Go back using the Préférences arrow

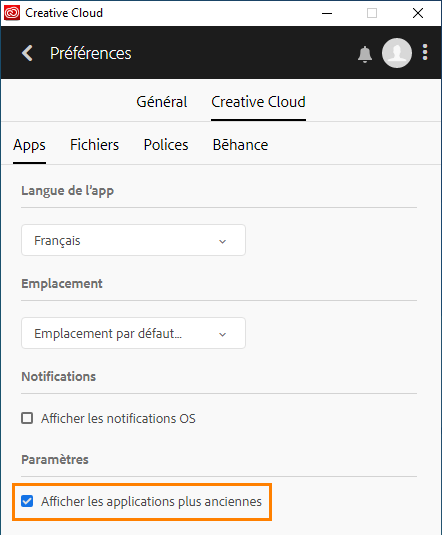point(27,53)
